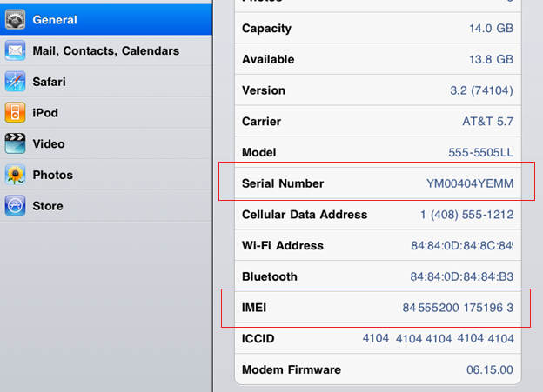Tap the Carrier AT&T row
543x392 pixels.
[378, 122]
